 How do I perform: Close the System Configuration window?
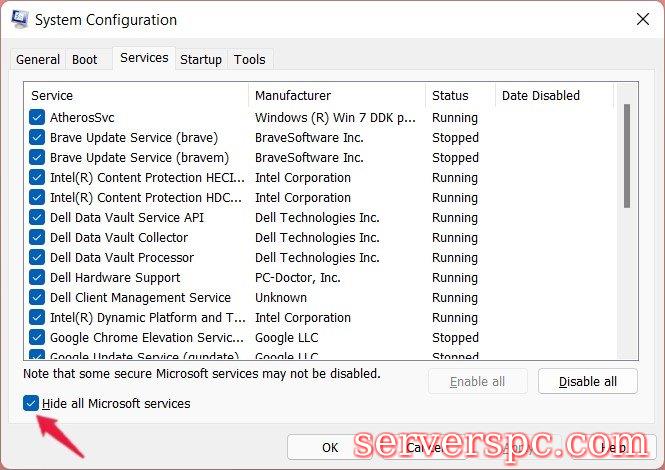[640, 19]
